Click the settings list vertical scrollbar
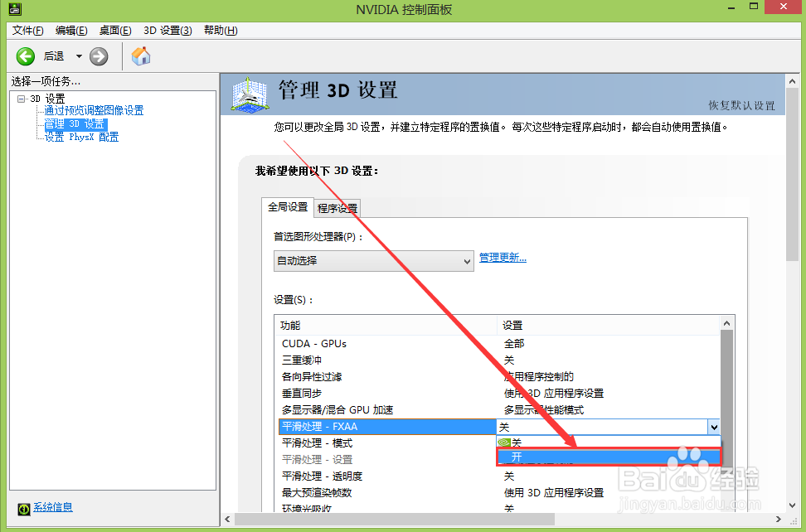This screenshot has width=806, height=532. pos(727,389)
